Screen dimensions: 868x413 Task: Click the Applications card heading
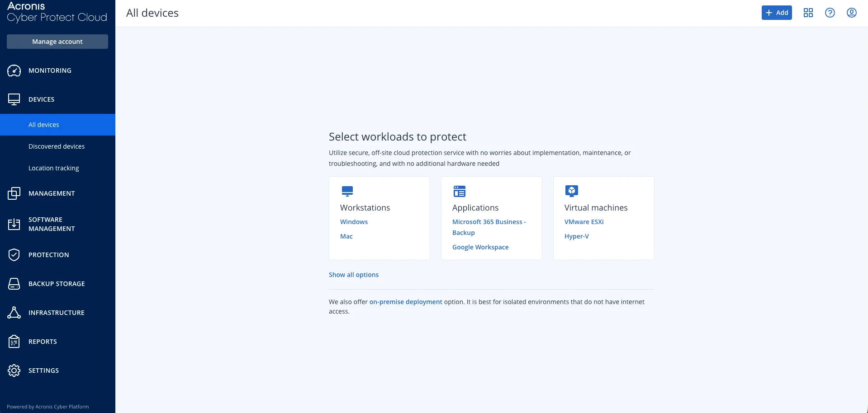tap(475, 208)
